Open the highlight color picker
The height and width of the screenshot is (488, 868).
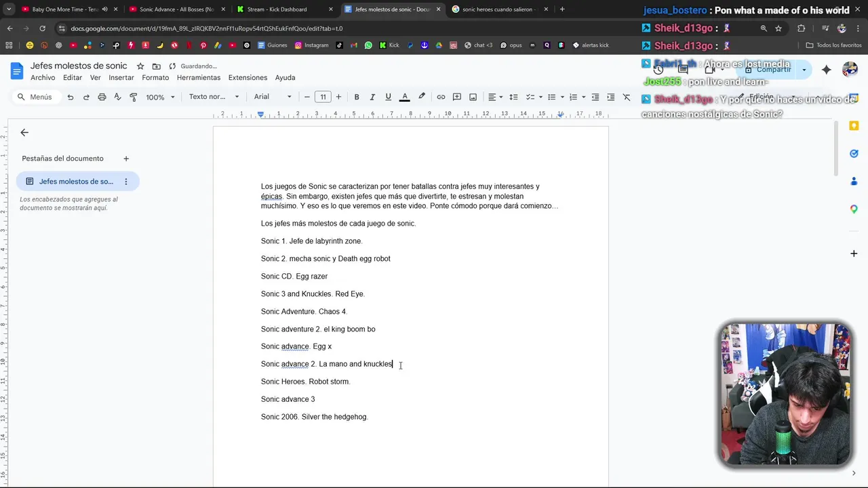tap(421, 97)
